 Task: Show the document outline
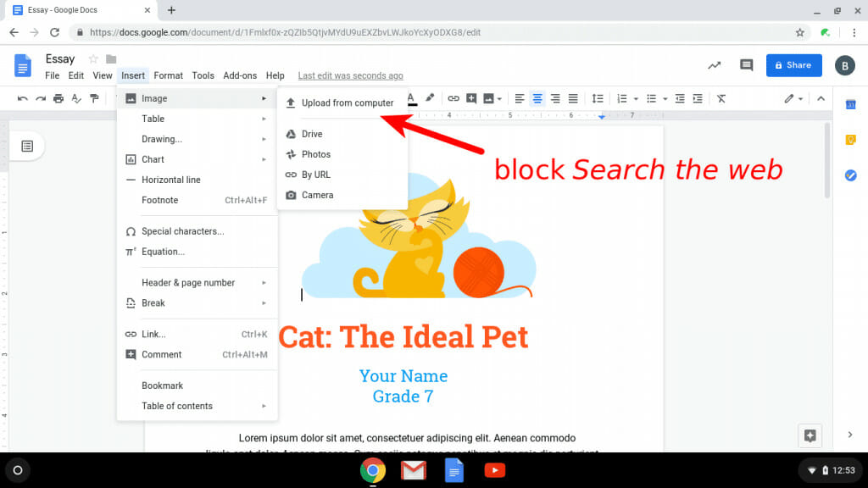pyautogui.click(x=28, y=146)
